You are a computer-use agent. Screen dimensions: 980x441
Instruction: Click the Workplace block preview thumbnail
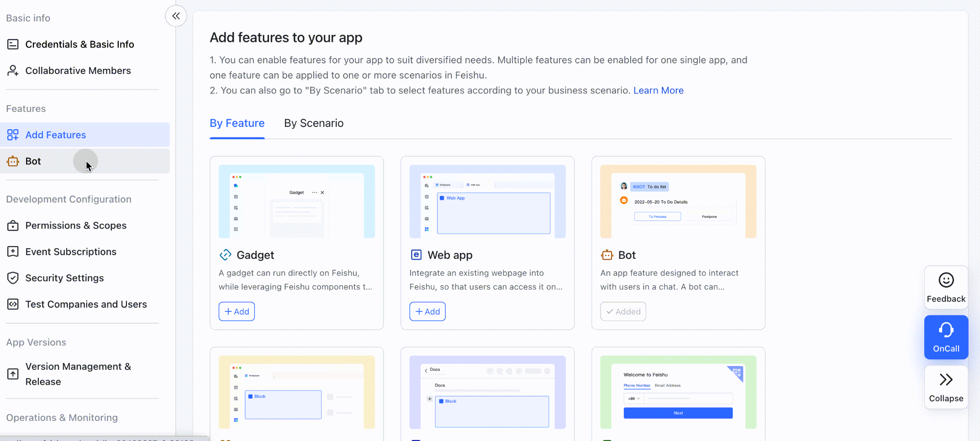coord(297,392)
